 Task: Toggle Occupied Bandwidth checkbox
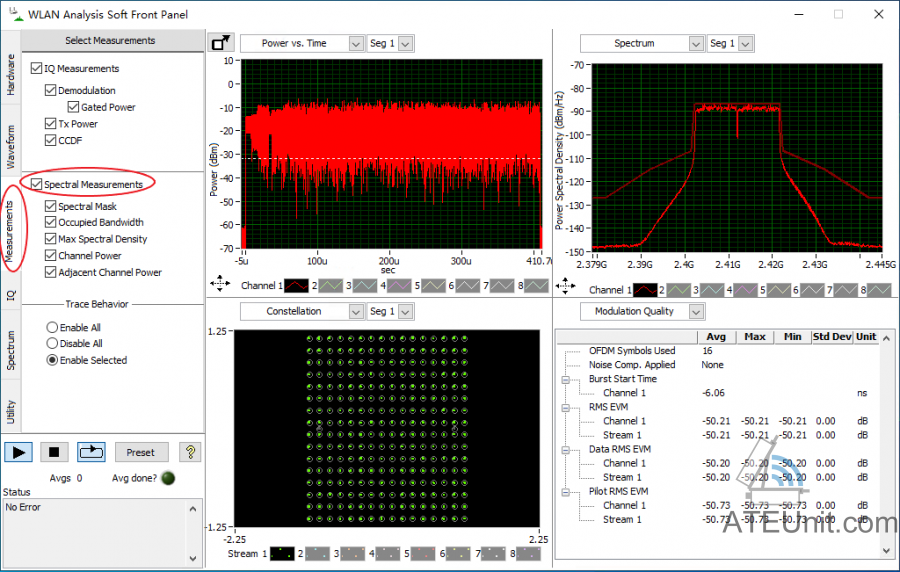51,222
